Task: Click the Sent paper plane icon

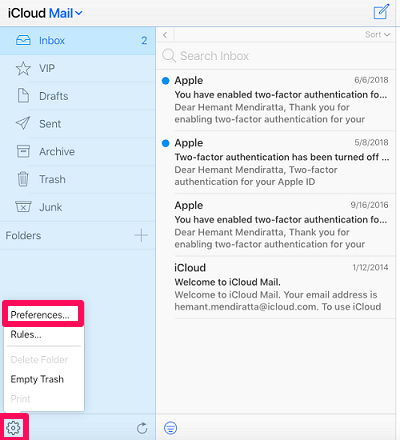Action: [x=23, y=123]
